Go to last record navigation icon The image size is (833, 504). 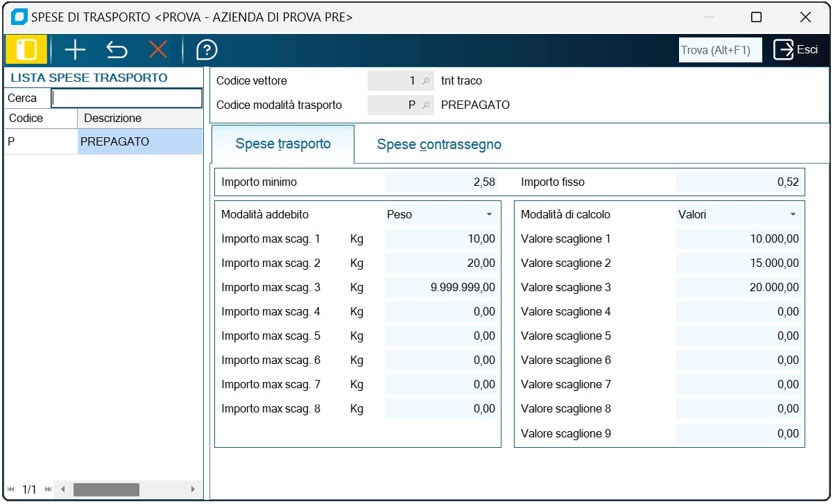[x=48, y=489]
